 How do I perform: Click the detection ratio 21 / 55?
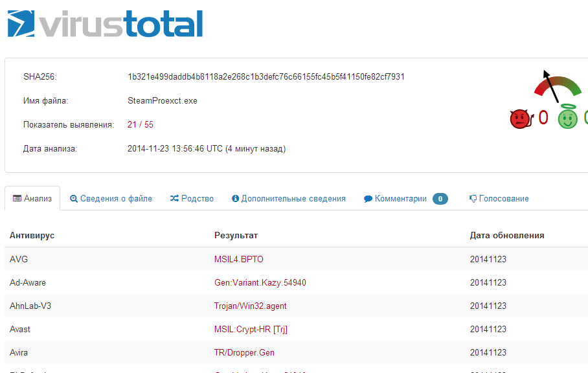pyautogui.click(x=141, y=125)
